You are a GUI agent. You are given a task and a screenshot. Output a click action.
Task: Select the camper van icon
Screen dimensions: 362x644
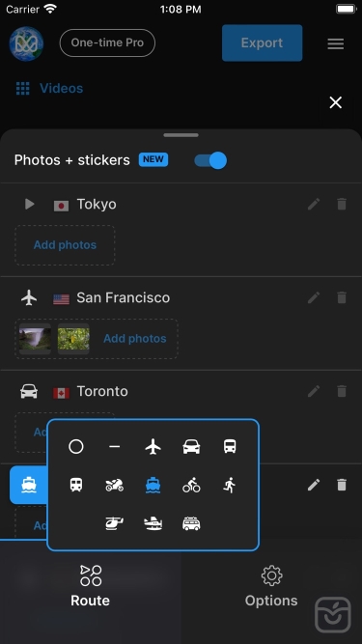pyautogui.click(x=191, y=523)
